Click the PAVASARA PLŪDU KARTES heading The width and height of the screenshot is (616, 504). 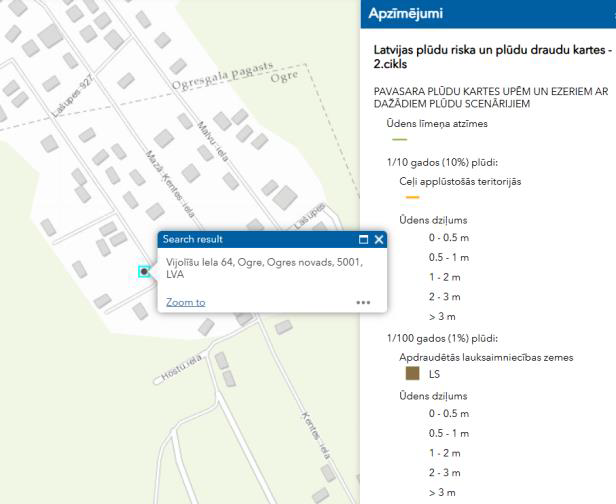tap(491, 97)
